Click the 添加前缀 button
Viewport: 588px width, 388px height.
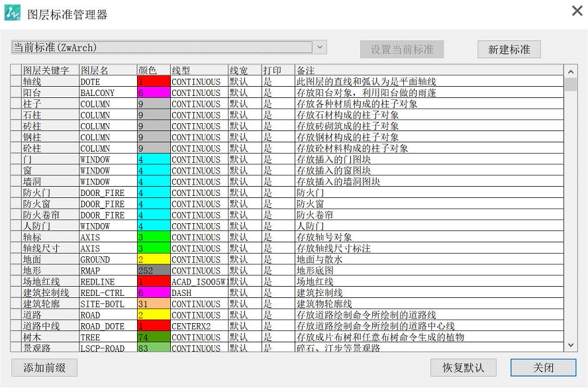point(44,367)
